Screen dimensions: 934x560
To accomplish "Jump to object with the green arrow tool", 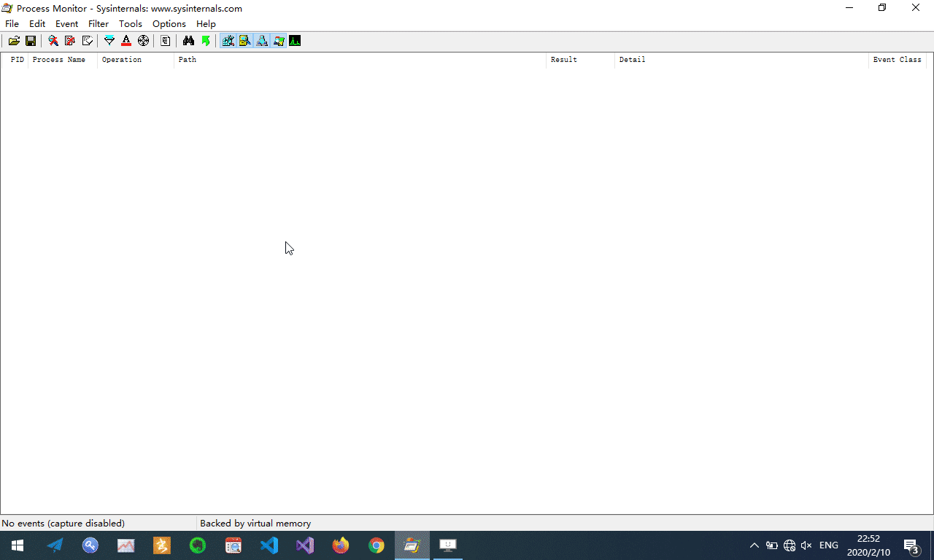I will (206, 41).
